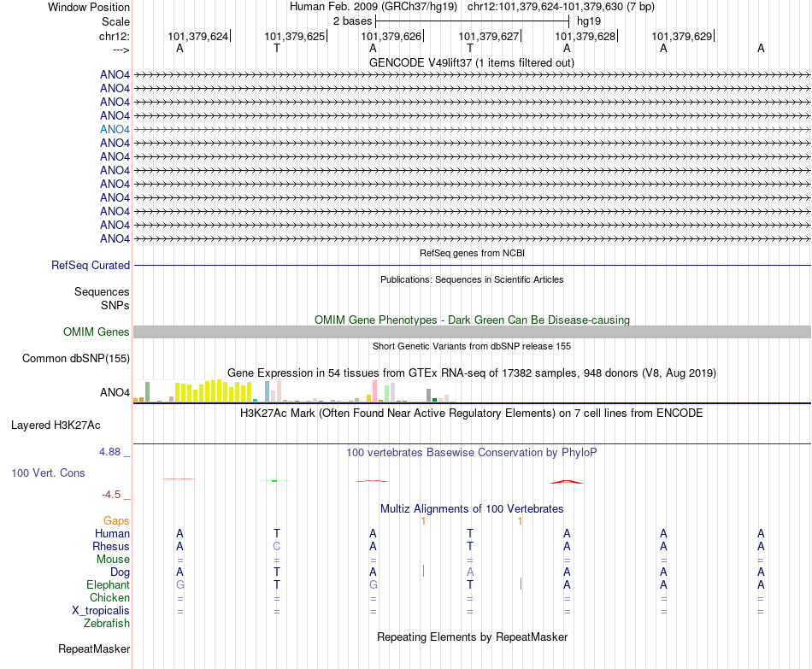Click the GENCODE V49lift37 track title
Viewport: 812px width, 669px height.
click(472, 62)
